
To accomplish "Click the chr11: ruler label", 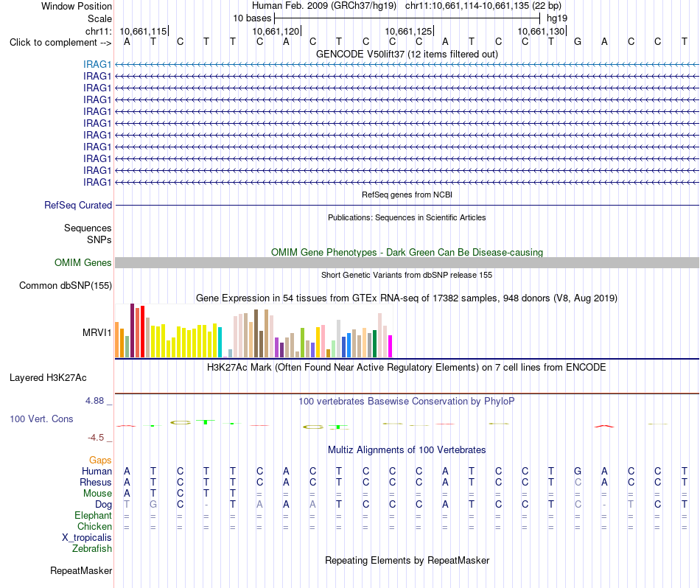I will coord(98,31).
